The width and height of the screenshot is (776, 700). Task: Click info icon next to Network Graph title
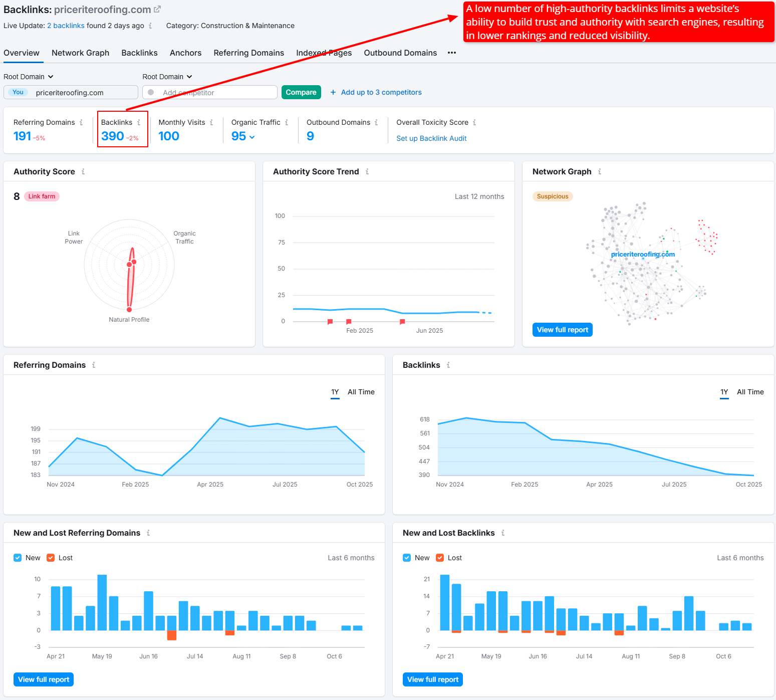[600, 171]
